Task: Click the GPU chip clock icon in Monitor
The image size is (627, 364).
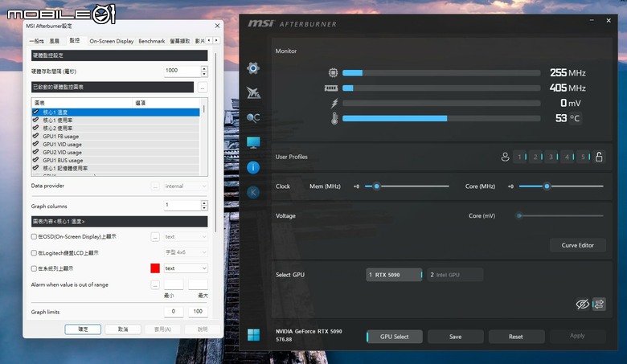Action: pyautogui.click(x=333, y=73)
